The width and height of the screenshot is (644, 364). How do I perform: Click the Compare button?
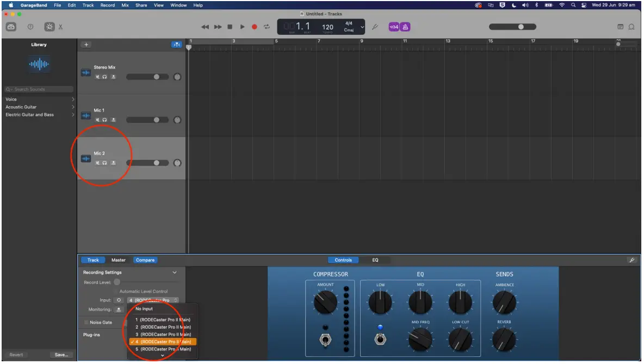pyautogui.click(x=145, y=260)
